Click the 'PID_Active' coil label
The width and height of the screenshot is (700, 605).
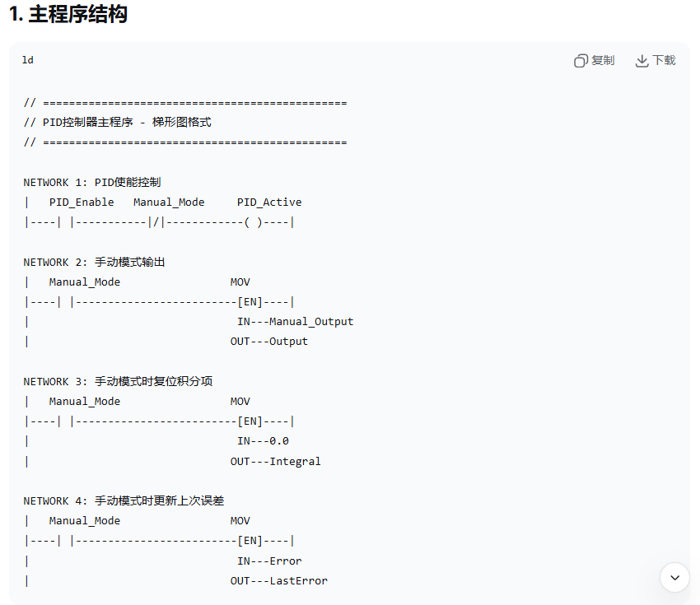269,202
